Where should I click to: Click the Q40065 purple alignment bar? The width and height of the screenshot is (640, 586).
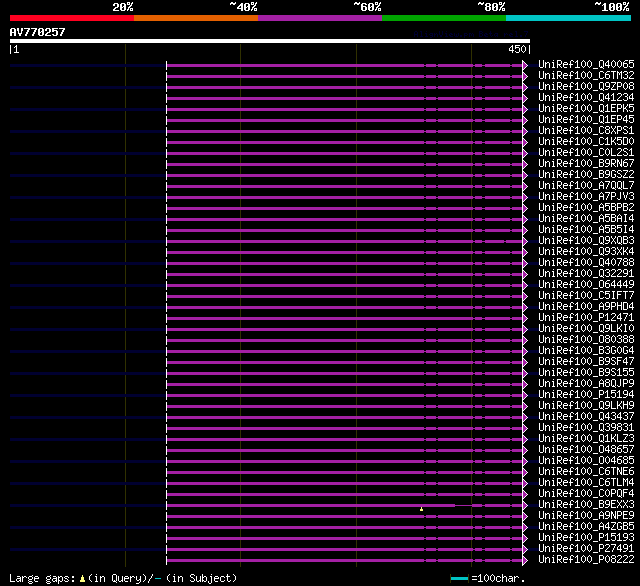pyautogui.click(x=344, y=65)
